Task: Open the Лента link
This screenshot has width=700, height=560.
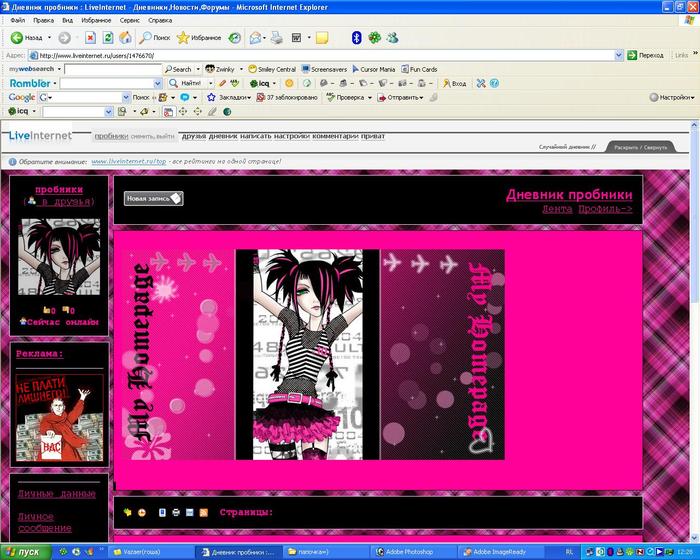Action: (x=557, y=209)
